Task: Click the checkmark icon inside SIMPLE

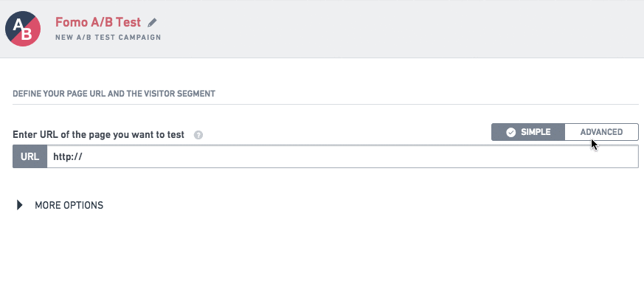Action: [x=511, y=132]
